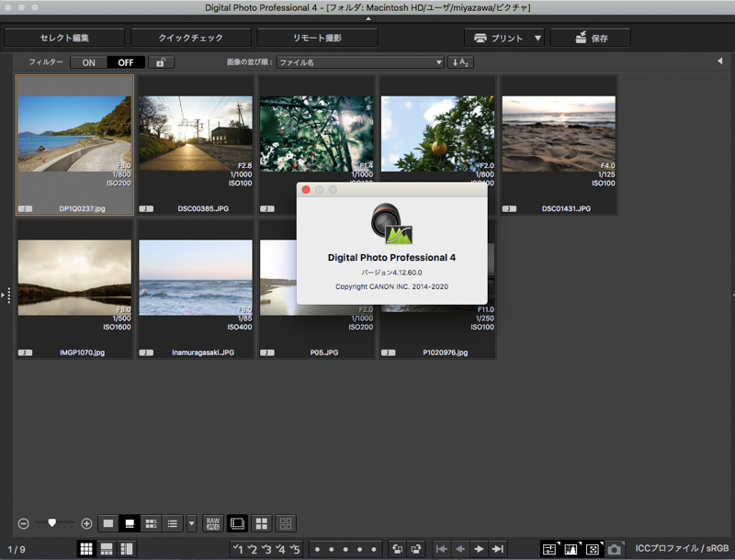The width and height of the screenshot is (735, 560).
Task: Click the filter lock icon
Action: click(162, 62)
